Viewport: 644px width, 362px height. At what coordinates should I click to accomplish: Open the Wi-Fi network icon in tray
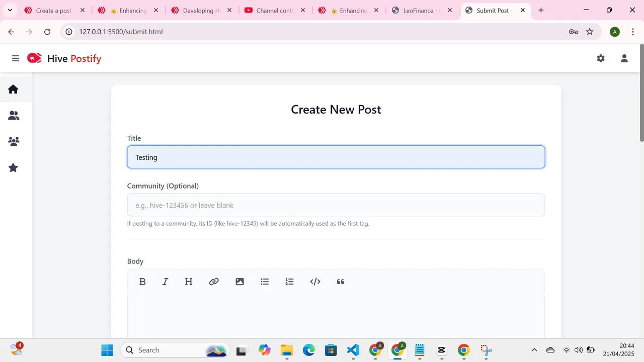567,350
